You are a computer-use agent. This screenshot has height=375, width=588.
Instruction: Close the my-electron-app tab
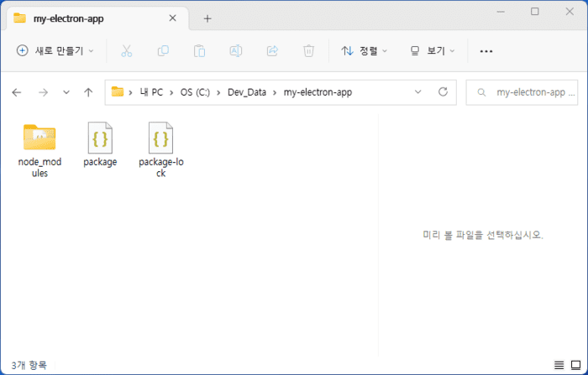click(x=172, y=18)
